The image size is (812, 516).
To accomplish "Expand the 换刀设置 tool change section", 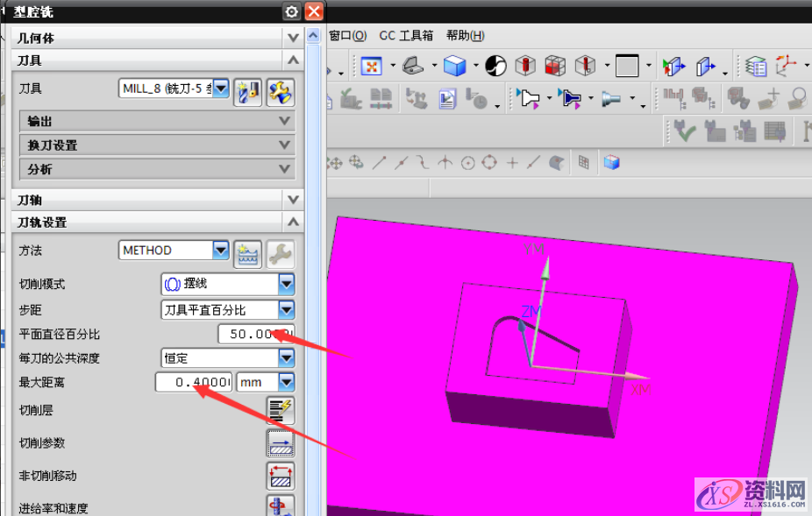I will click(284, 145).
